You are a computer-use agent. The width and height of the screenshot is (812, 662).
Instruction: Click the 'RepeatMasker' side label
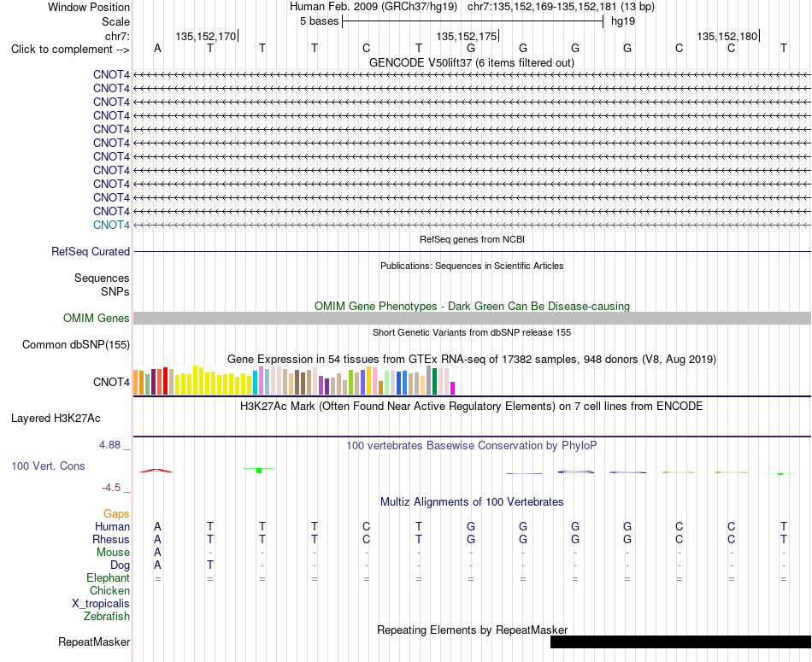pos(94,641)
